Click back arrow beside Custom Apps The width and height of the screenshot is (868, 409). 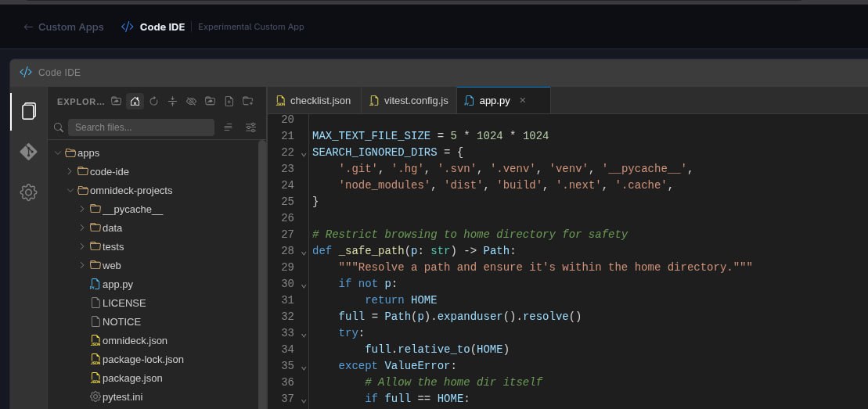(28, 27)
